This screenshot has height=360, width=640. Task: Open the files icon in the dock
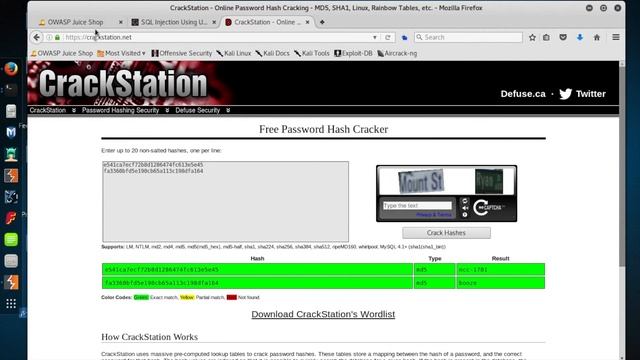pos(11,111)
